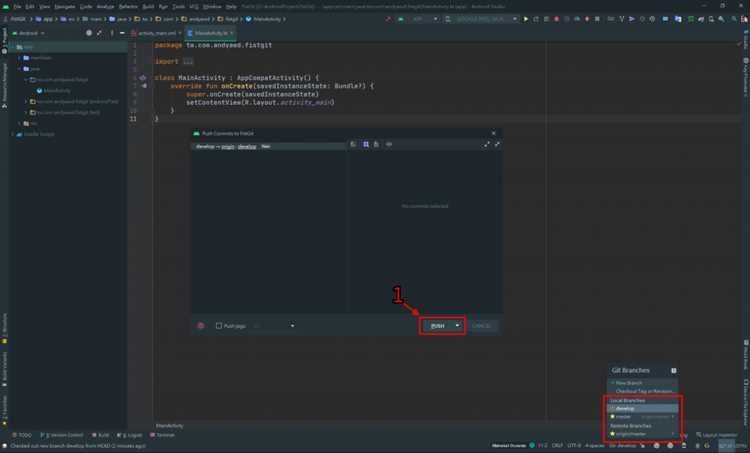
Task: Click the red Debug bug icon
Action: [556, 19]
